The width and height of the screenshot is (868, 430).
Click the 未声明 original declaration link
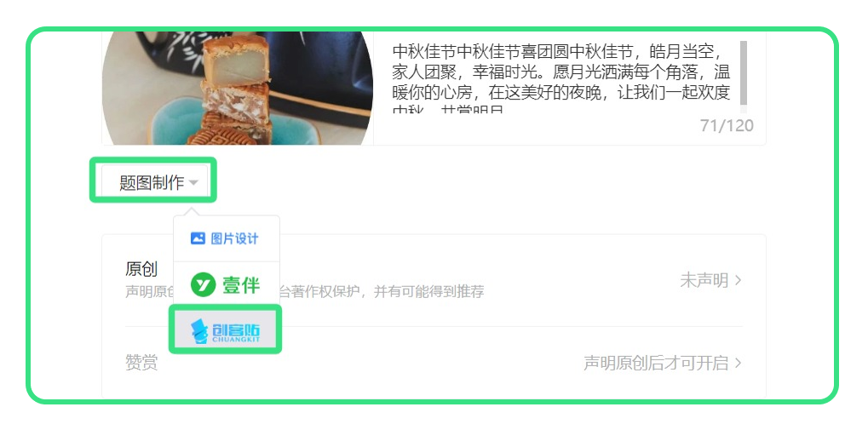704,281
